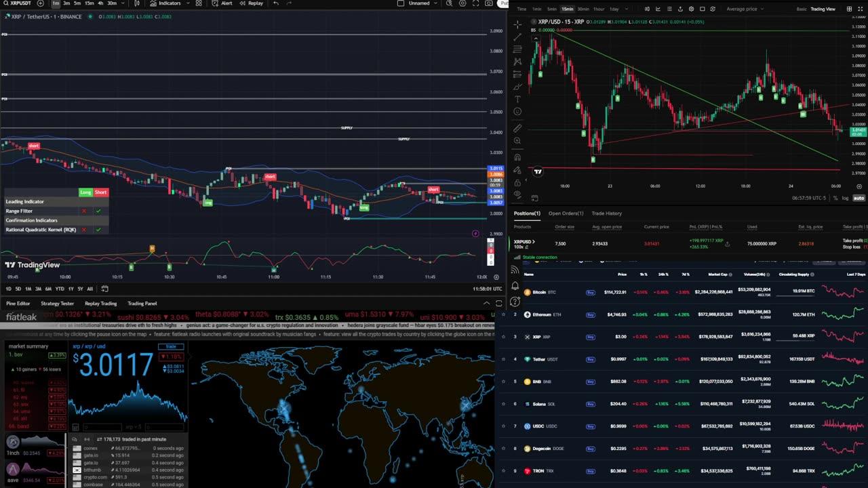
Task: Open Average price dropdown
Action: [747, 9]
